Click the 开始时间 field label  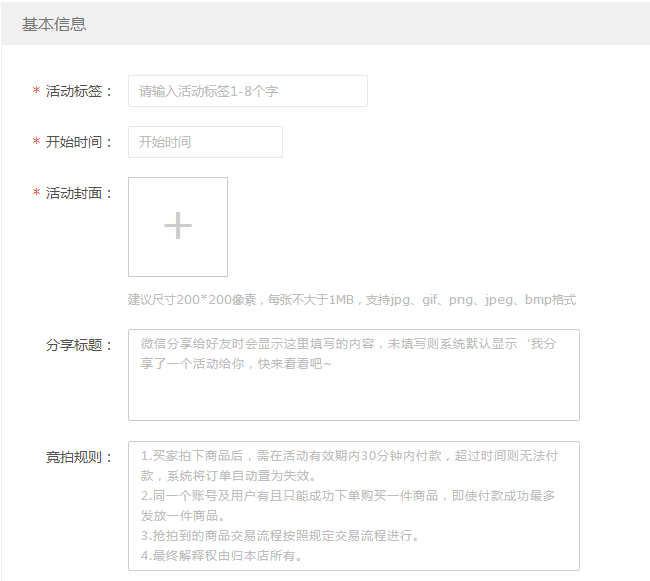point(79,142)
